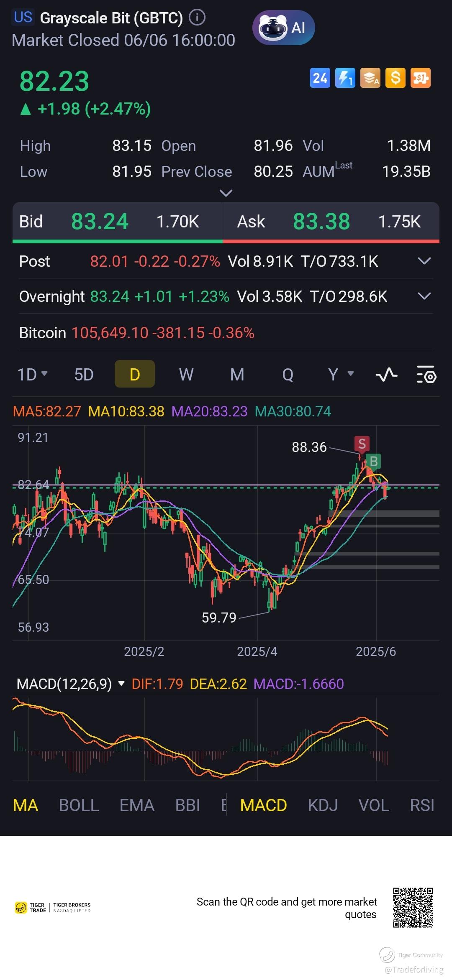The image size is (452, 980).
Task: Expand the Post market row
Action: (424, 261)
